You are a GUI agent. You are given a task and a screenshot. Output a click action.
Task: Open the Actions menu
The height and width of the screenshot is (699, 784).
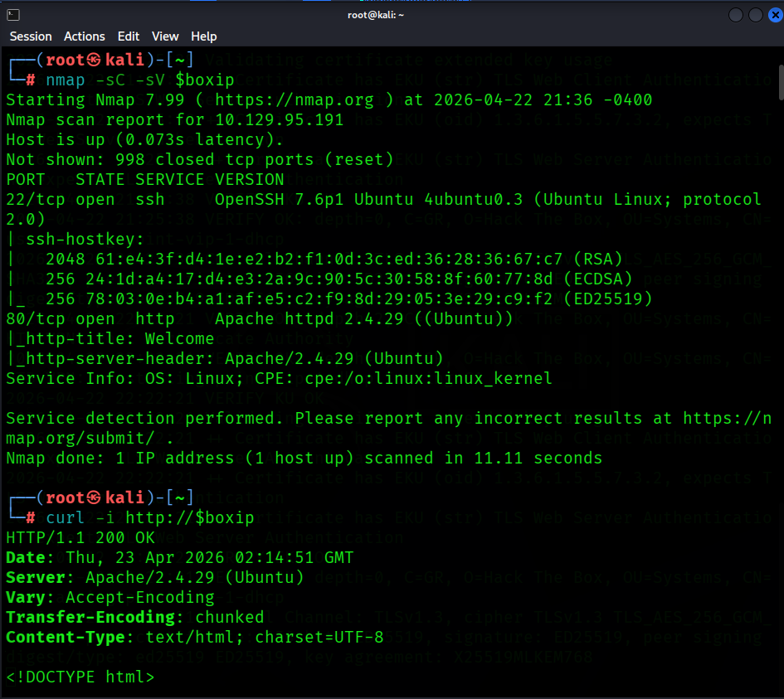tap(85, 36)
